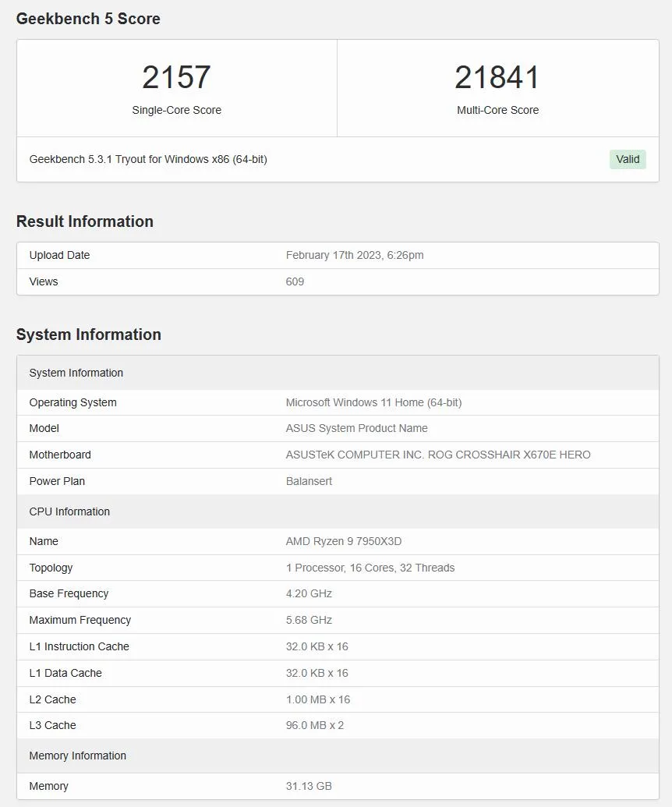672x807 pixels.
Task: Select the 5.68 GHz maximum frequency value
Action: 309,620
